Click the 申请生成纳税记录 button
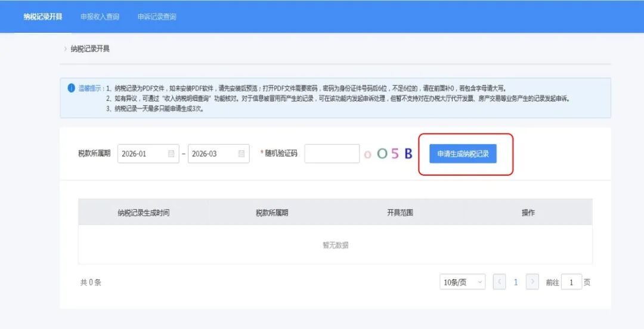 click(463, 154)
